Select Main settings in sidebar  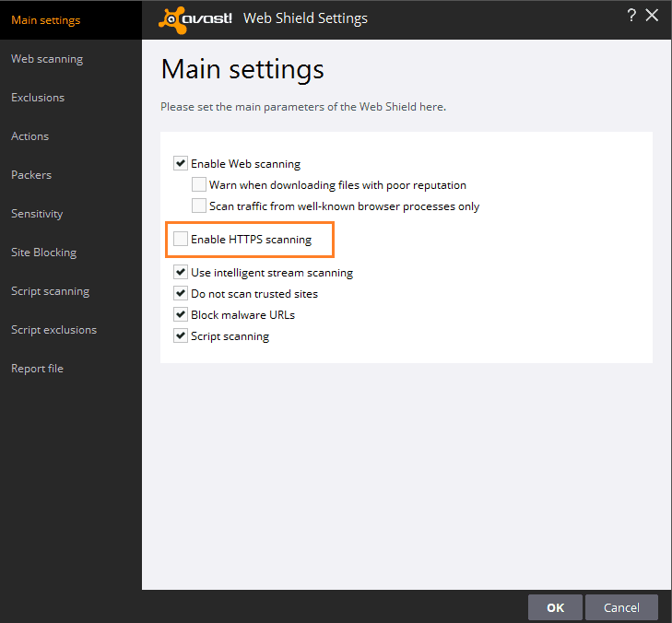tap(71, 20)
